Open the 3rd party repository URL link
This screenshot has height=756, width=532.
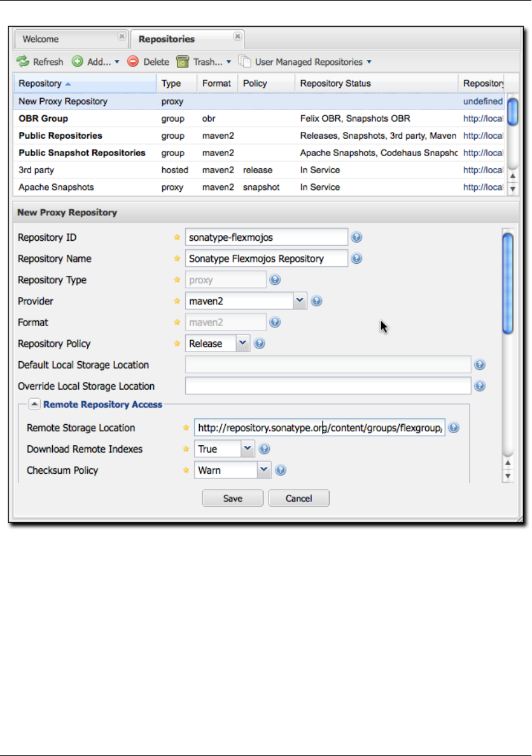pyautogui.click(x=483, y=170)
